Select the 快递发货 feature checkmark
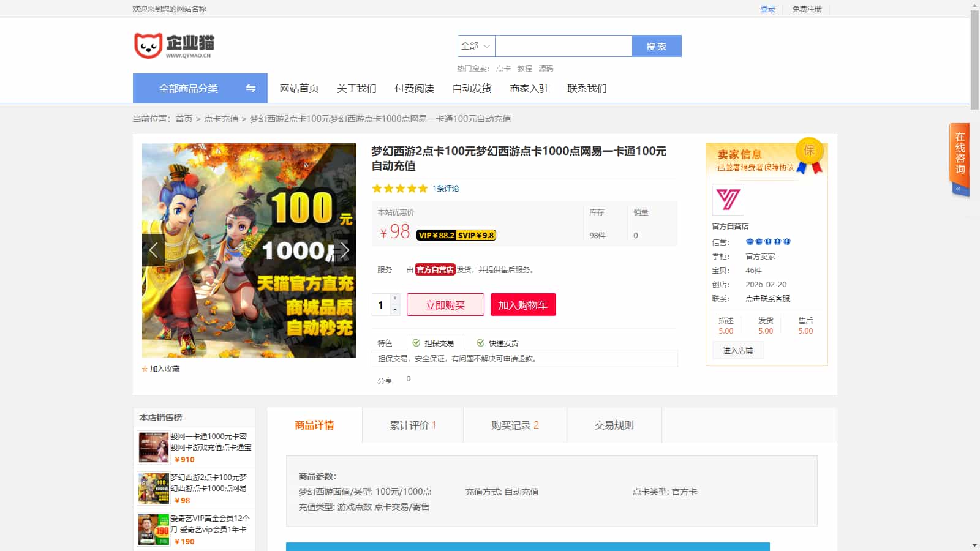The height and width of the screenshot is (551, 980). coord(481,343)
